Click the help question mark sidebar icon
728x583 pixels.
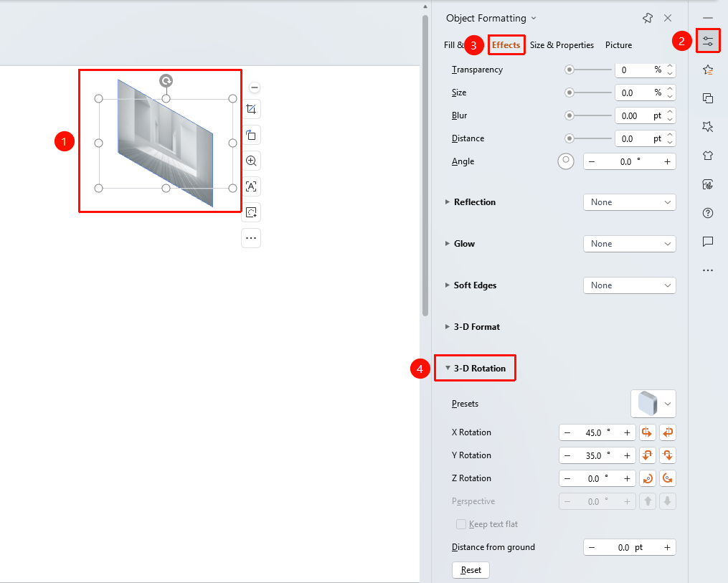point(708,213)
